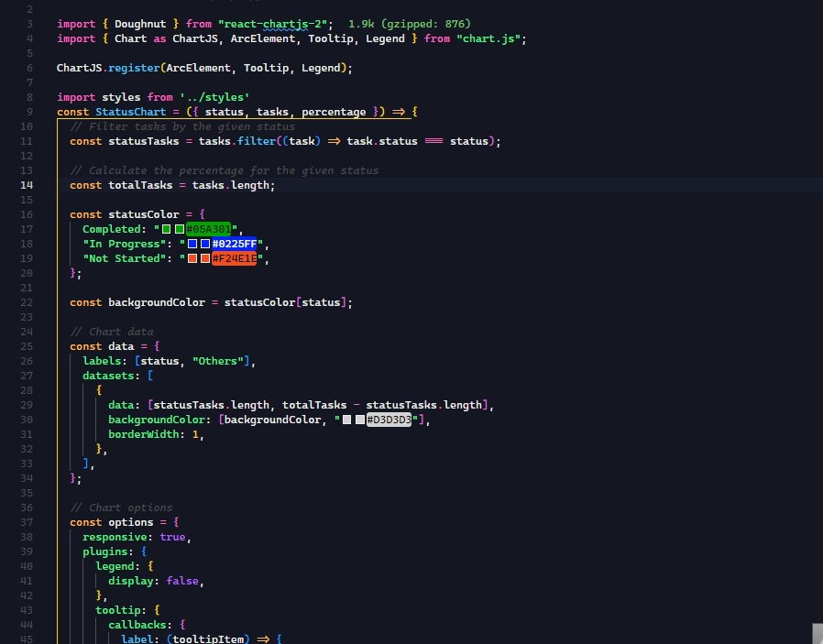Click the "chart.js" module string

pyautogui.click(x=488, y=38)
